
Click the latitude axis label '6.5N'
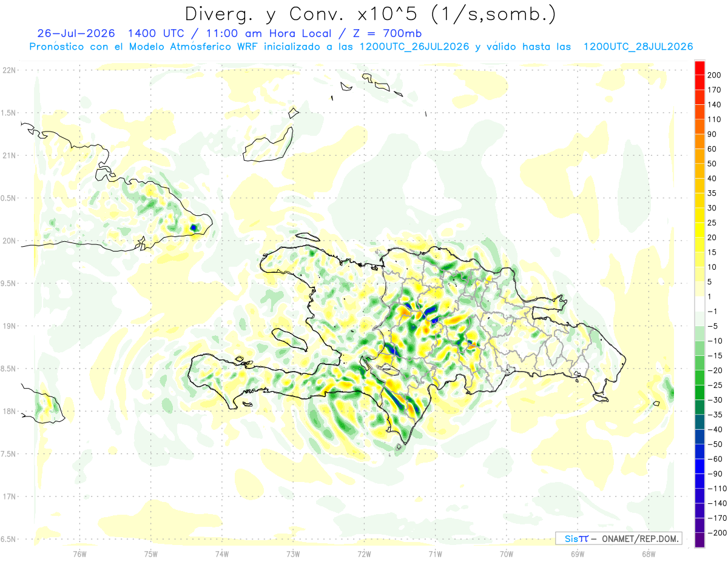point(8,539)
